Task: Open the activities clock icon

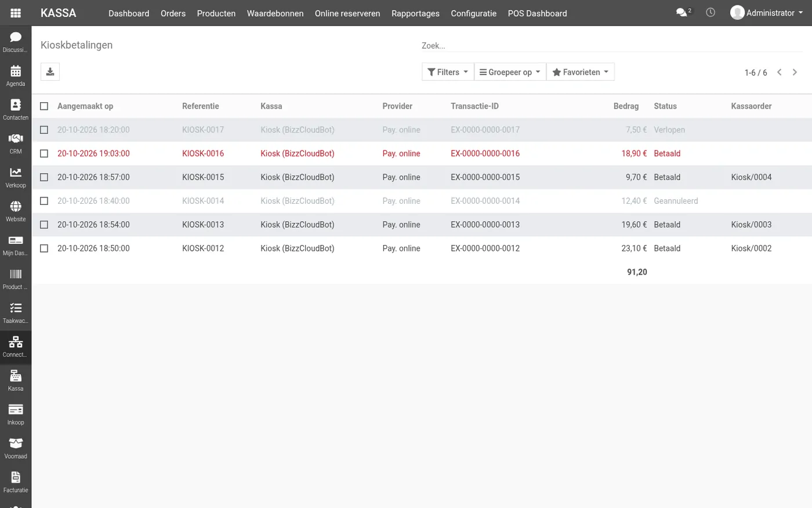Action: [x=710, y=12]
